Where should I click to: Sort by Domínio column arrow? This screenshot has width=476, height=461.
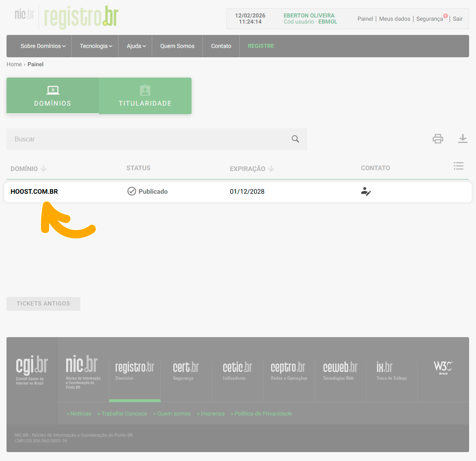click(x=44, y=169)
